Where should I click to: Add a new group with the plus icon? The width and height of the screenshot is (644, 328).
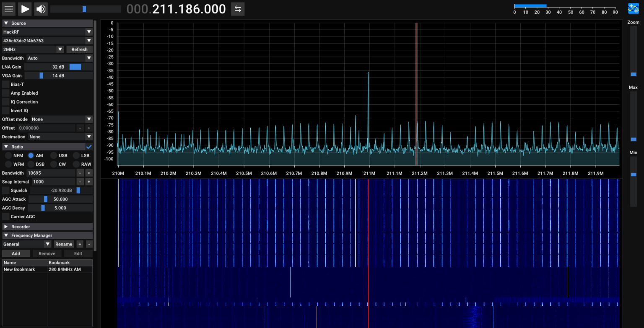pos(79,244)
